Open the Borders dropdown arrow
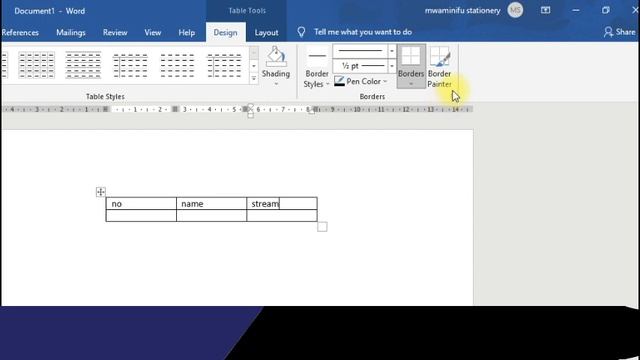The width and height of the screenshot is (640, 360). (411, 84)
